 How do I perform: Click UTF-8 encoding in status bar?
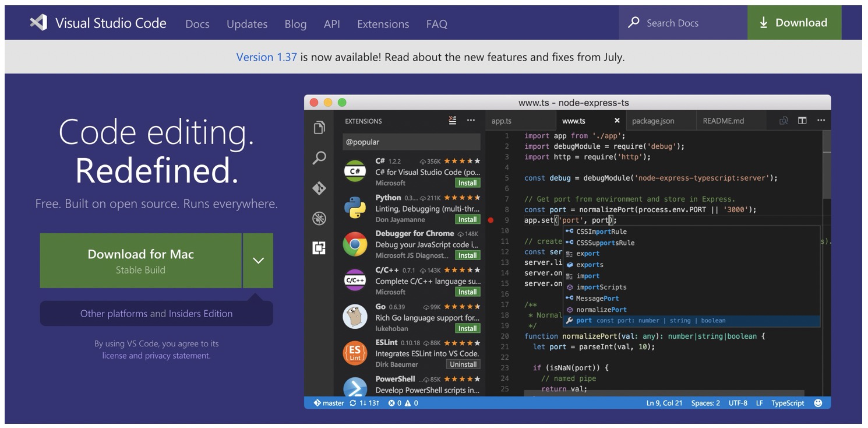point(738,403)
